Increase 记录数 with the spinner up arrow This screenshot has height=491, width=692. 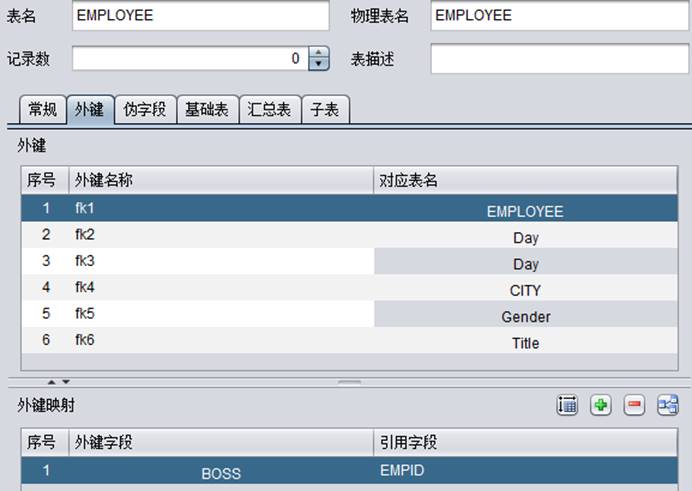[319, 53]
